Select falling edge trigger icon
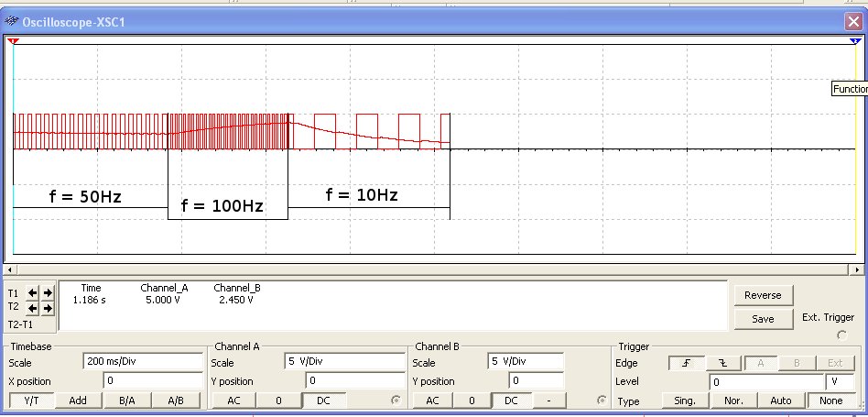The height and width of the screenshot is (417, 868). [723, 363]
